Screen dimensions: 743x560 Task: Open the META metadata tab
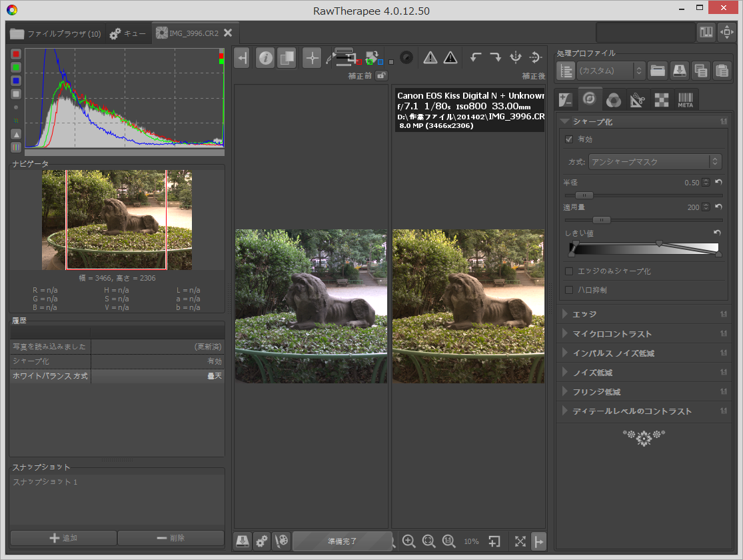[x=686, y=100]
